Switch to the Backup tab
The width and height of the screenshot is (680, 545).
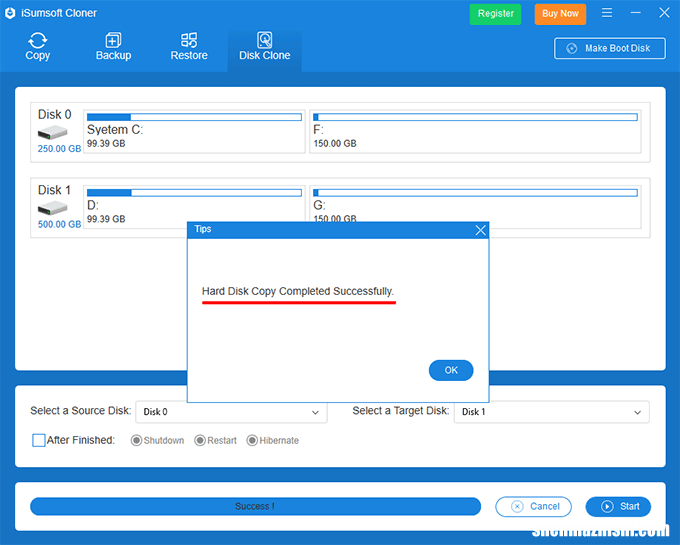pyautogui.click(x=113, y=47)
